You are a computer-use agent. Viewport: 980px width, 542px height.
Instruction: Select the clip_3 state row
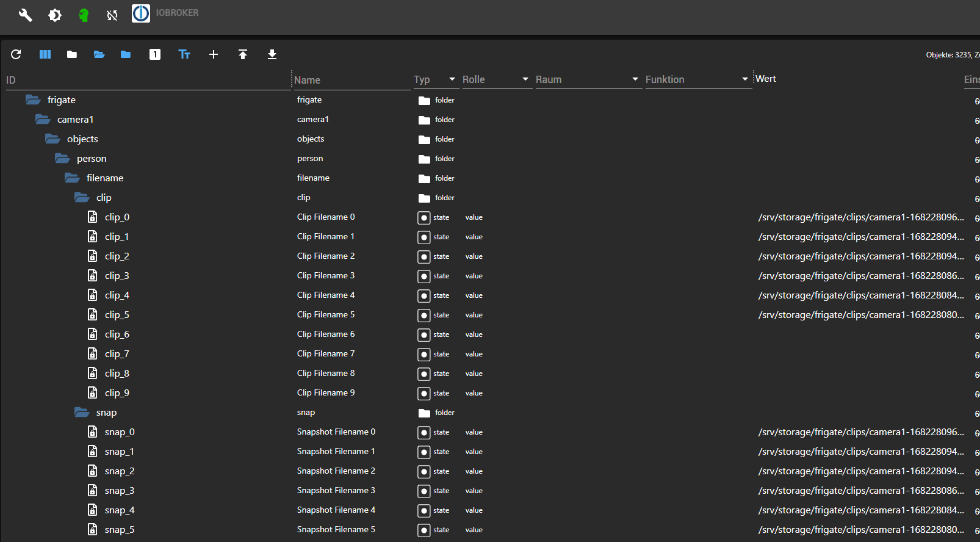click(490, 275)
